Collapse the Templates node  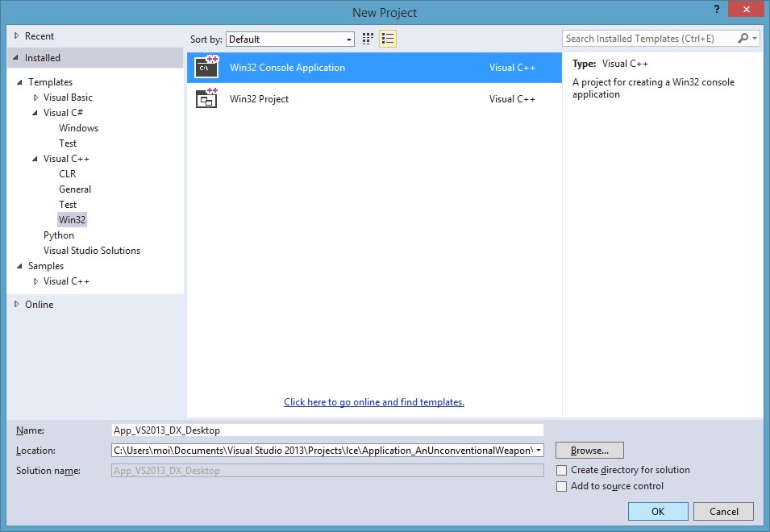coord(19,82)
